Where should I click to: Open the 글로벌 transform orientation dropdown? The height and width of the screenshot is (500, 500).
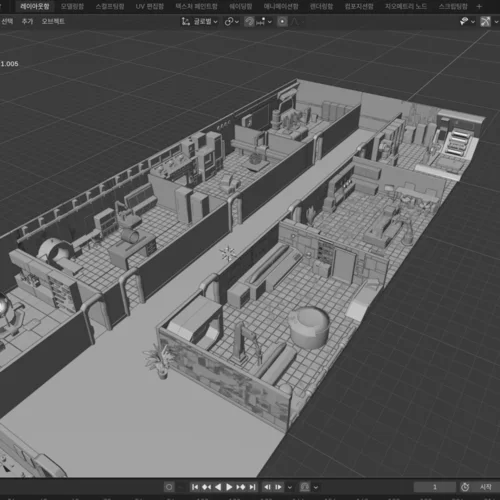click(x=200, y=22)
